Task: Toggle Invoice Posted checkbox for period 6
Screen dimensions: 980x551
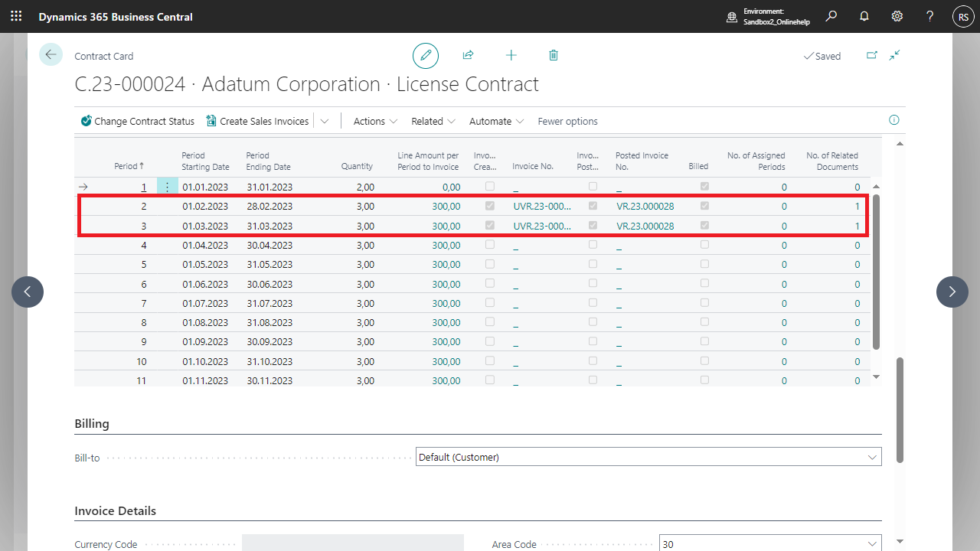Action: [593, 284]
